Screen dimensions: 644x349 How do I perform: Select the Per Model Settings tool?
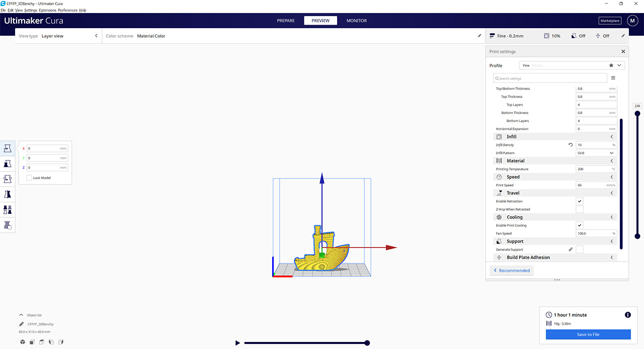tap(8, 210)
